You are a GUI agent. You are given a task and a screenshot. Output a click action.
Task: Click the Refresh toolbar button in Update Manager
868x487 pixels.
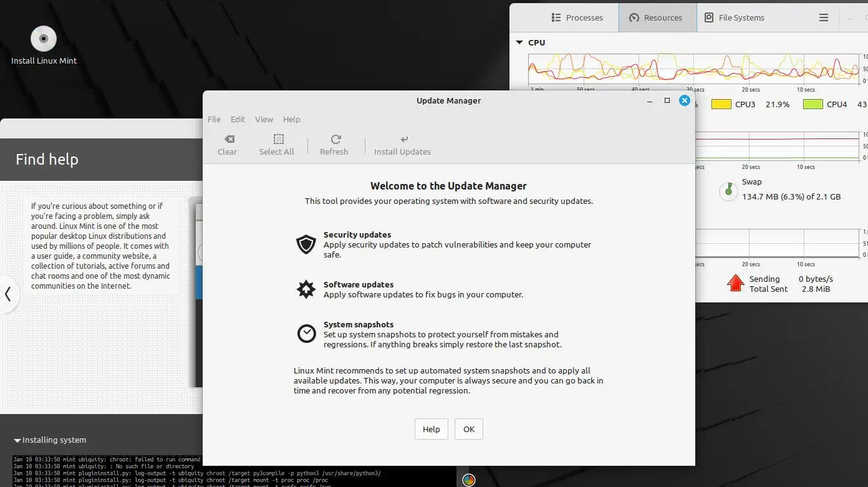click(x=334, y=145)
